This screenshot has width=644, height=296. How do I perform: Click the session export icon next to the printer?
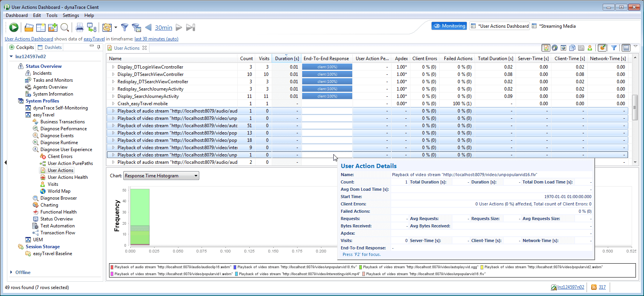tap(92, 27)
